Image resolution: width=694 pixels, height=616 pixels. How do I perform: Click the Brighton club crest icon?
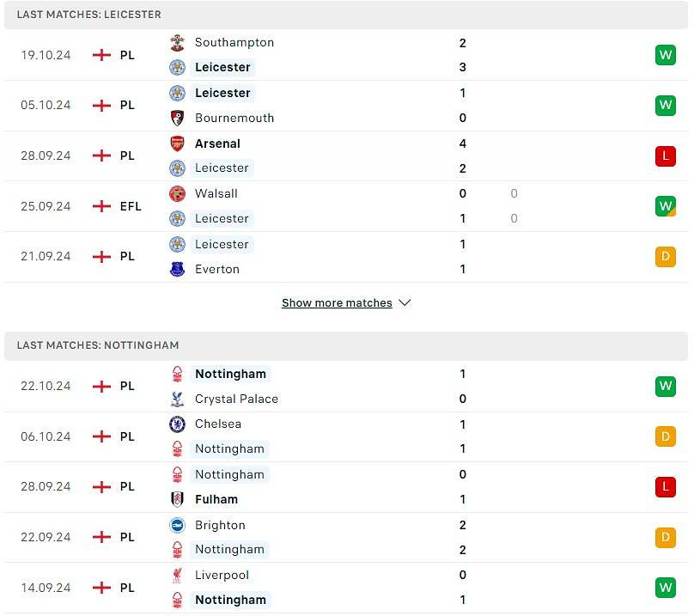point(177,525)
